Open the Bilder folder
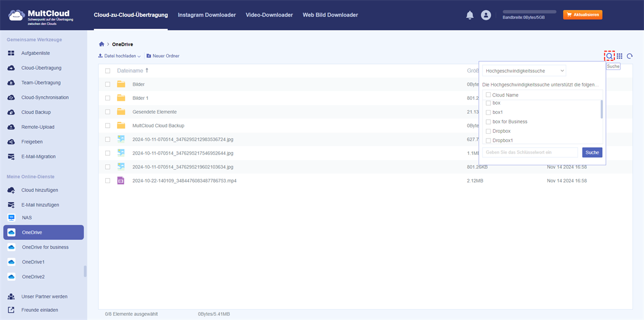The height and width of the screenshot is (320, 644). click(138, 84)
